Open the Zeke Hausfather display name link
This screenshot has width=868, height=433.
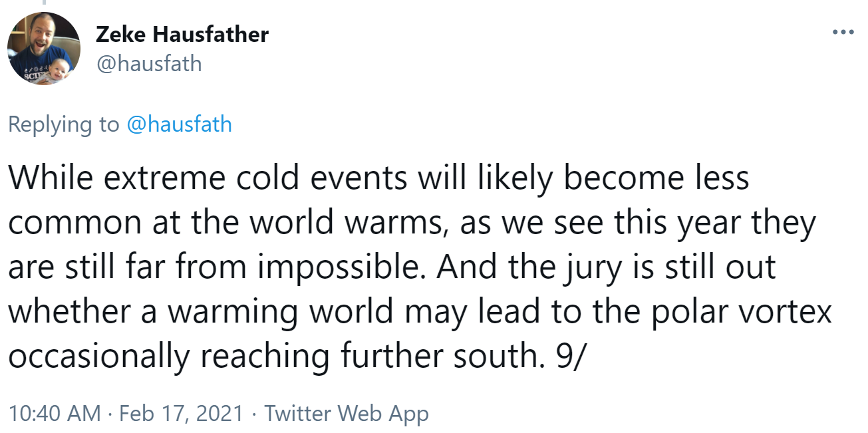[x=182, y=34]
